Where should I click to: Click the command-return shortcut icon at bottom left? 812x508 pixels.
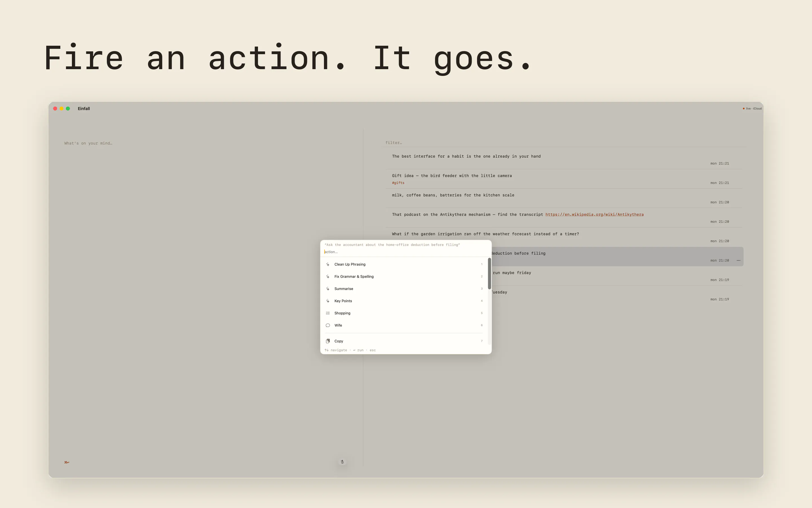[x=67, y=462]
